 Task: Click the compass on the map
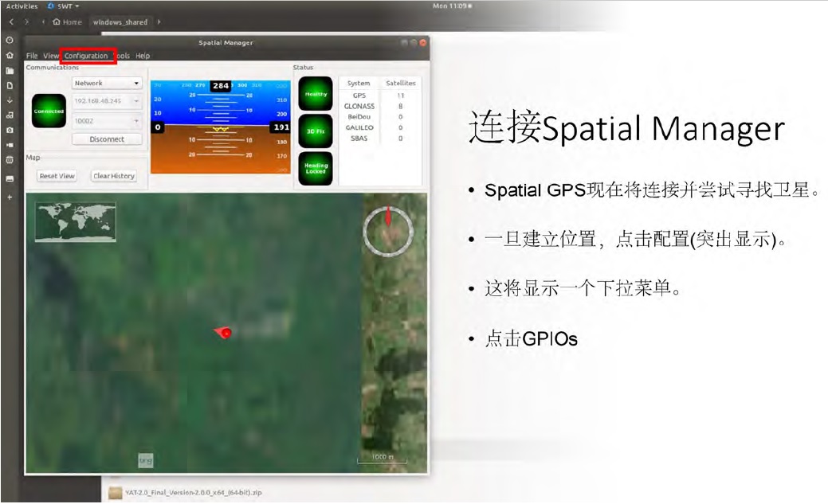[388, 231]
